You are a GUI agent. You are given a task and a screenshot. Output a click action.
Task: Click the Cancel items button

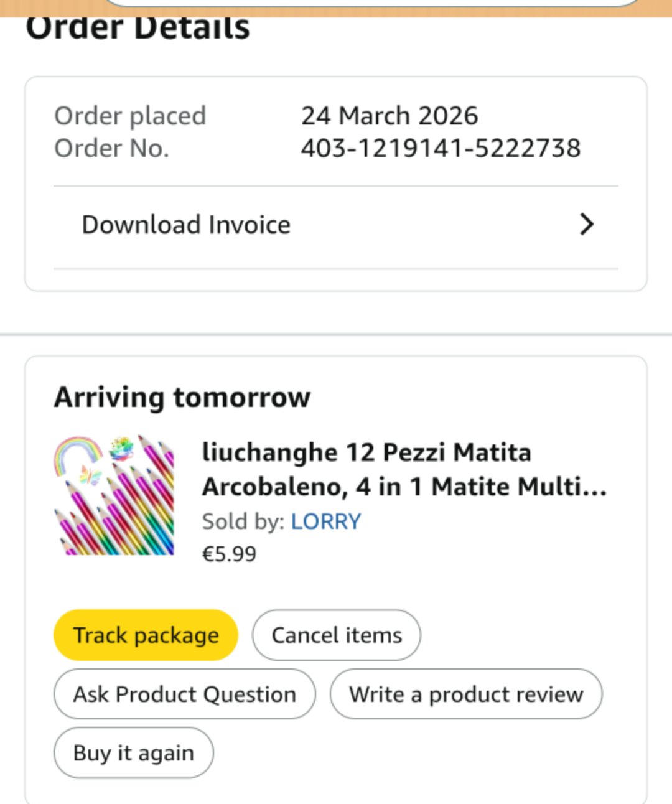click(x=336, y=635)
